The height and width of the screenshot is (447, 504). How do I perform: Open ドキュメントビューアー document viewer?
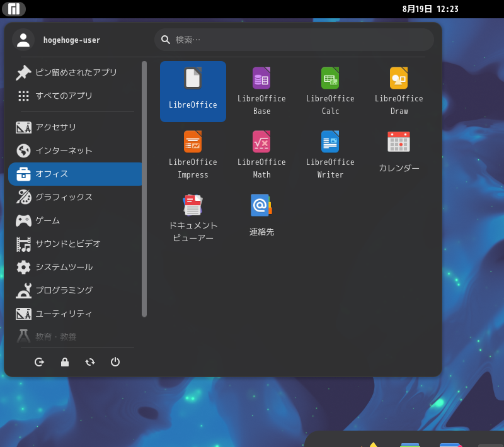coord(193,218)
